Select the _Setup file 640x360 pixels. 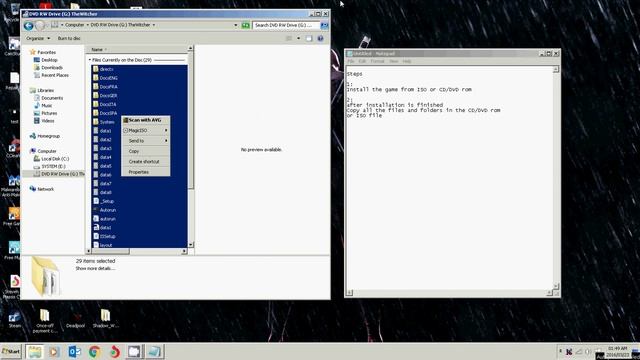point(103,201)
